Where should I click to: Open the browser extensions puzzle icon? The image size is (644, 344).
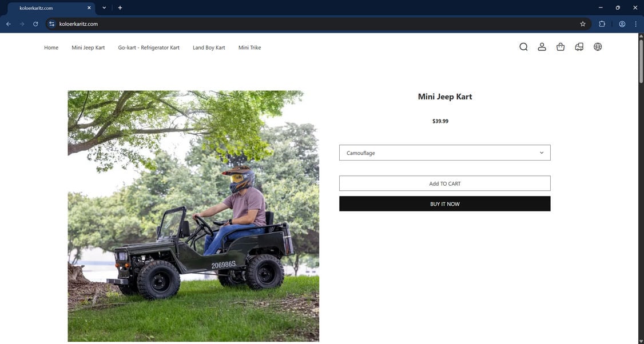click(x=602, y=24)
